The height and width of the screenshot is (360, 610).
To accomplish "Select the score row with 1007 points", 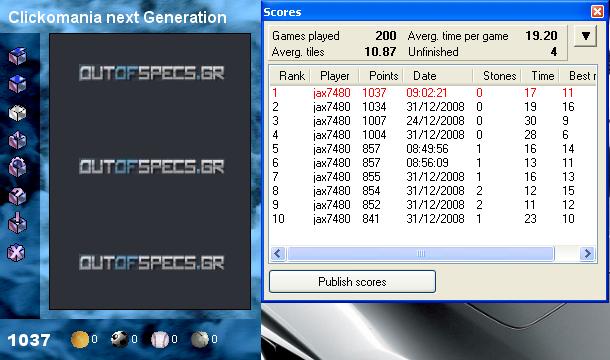I will (433, 121).
